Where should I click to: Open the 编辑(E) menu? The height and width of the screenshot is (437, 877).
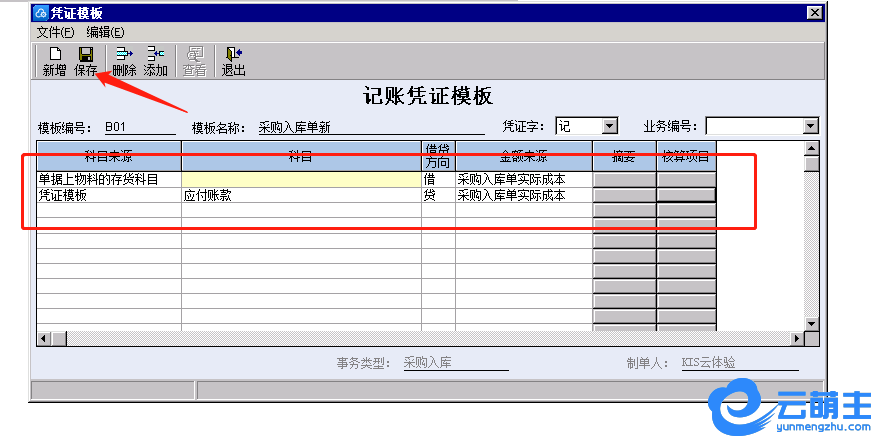(105, 32)
